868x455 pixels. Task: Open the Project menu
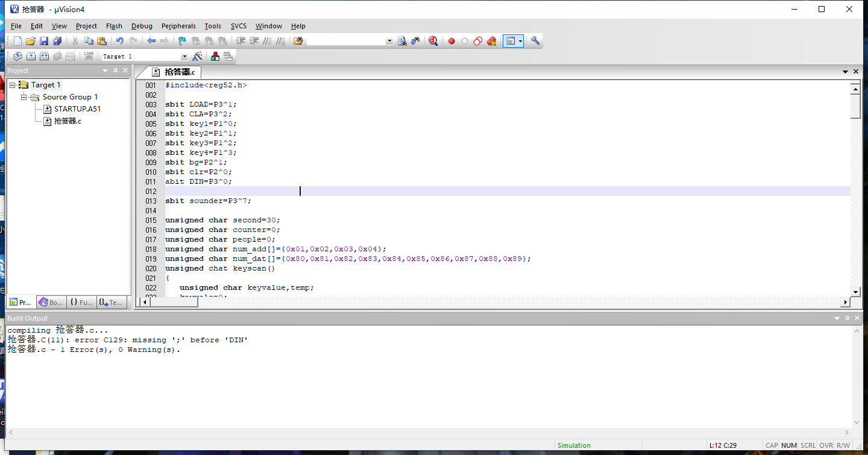[86, 26]
